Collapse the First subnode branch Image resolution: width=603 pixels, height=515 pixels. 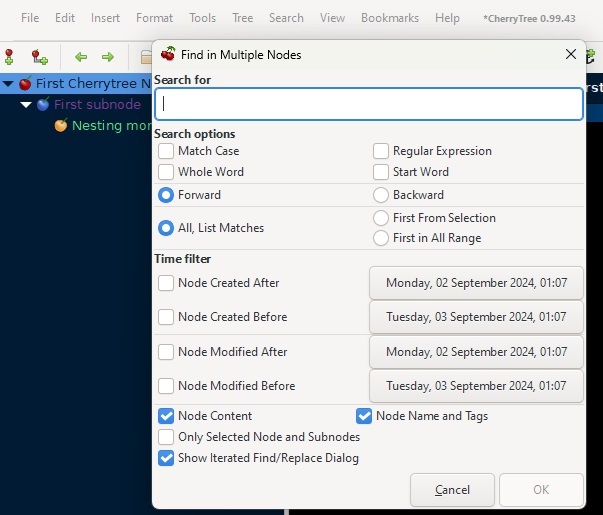(x=26, y=105)
